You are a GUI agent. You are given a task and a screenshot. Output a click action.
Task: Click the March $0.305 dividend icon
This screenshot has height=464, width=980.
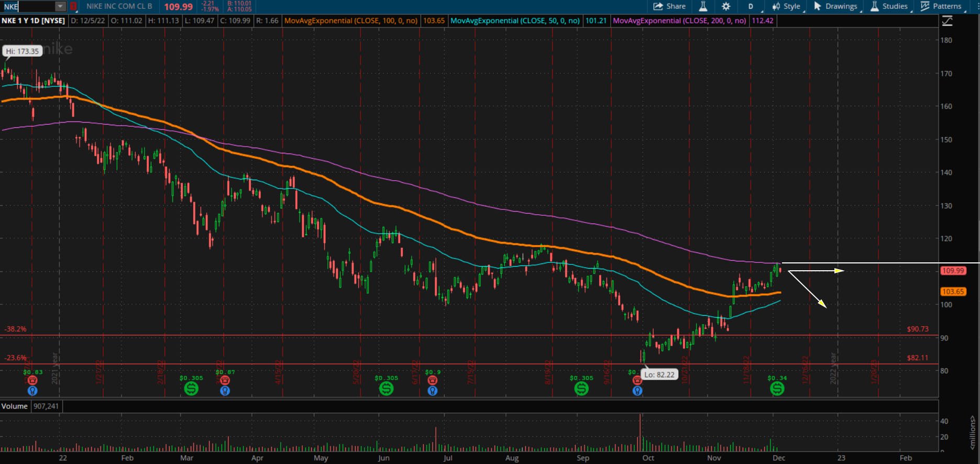[x=191, y=389]
